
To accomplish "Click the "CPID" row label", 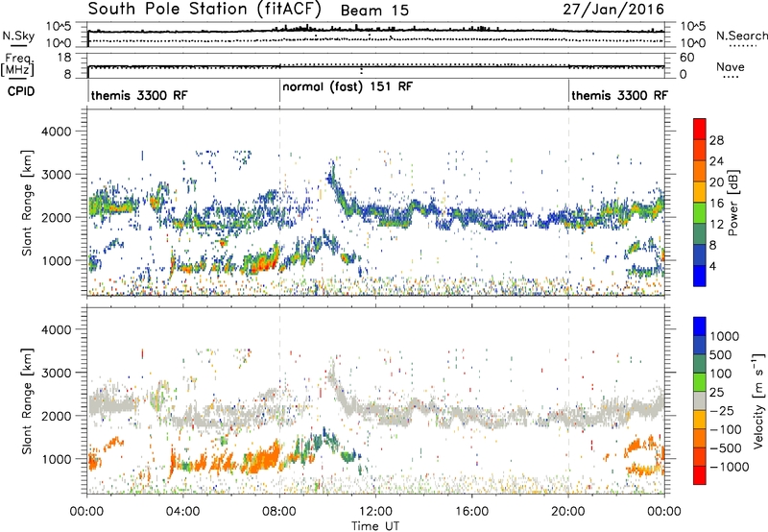I will tap(21, 91).
